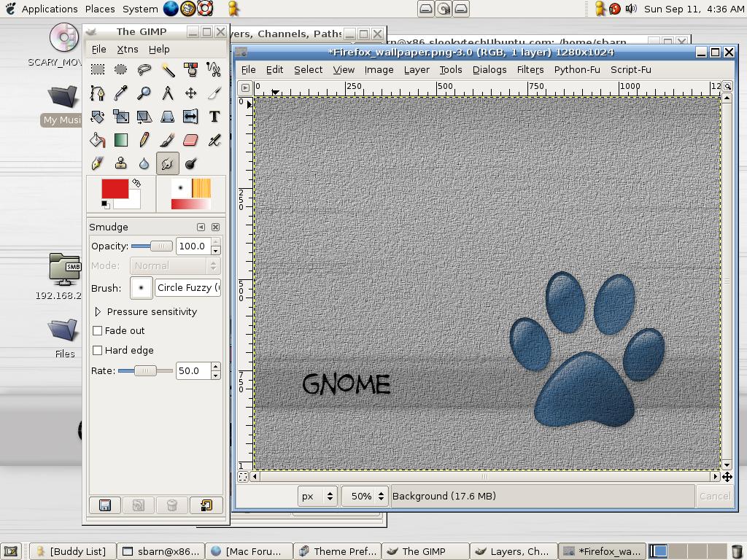The width and height of the screenshot is (747, 560).
Task: Enable the Hard edge checkbox
Action: (97, 350)
